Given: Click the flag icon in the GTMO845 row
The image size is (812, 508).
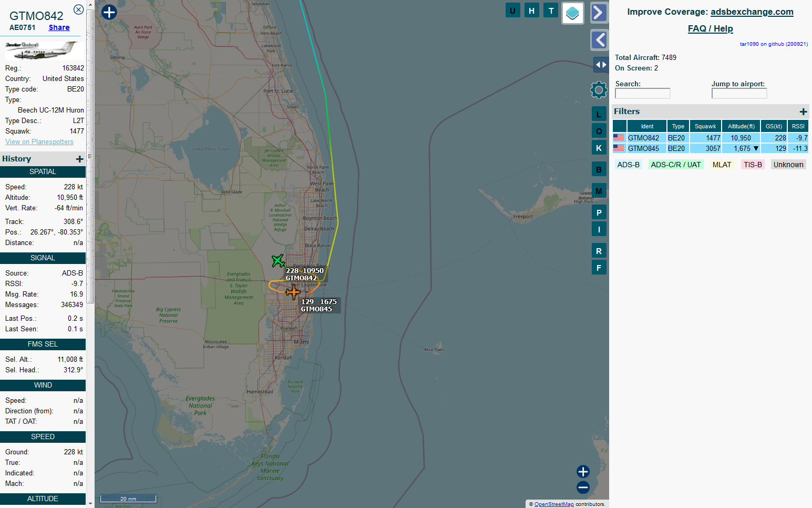Looking at the screenshot, I should coord(619,148).
